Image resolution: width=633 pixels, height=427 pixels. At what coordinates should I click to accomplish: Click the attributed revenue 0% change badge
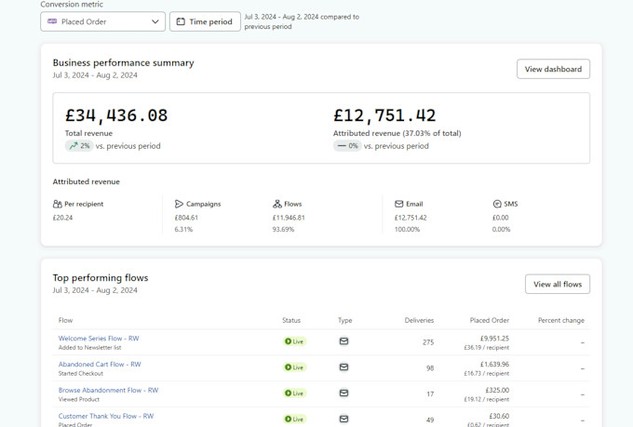pyautogui.click(x=347, y=146)
